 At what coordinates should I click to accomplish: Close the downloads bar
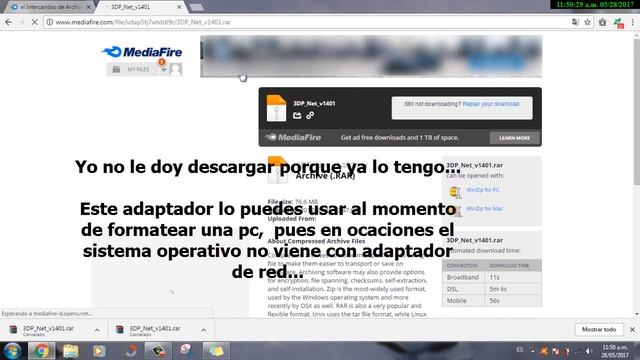coord(632,329)
